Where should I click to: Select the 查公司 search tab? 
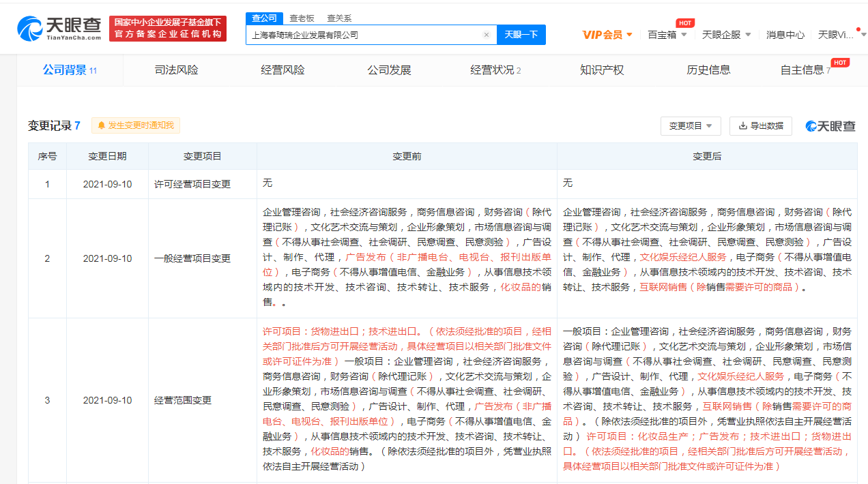click(x=264, y=18)
